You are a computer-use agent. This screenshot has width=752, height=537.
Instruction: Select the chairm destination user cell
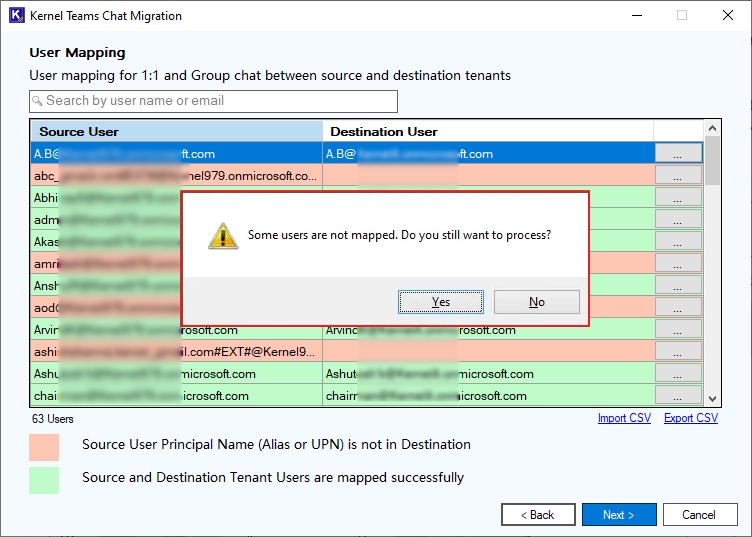click(488, 396)
